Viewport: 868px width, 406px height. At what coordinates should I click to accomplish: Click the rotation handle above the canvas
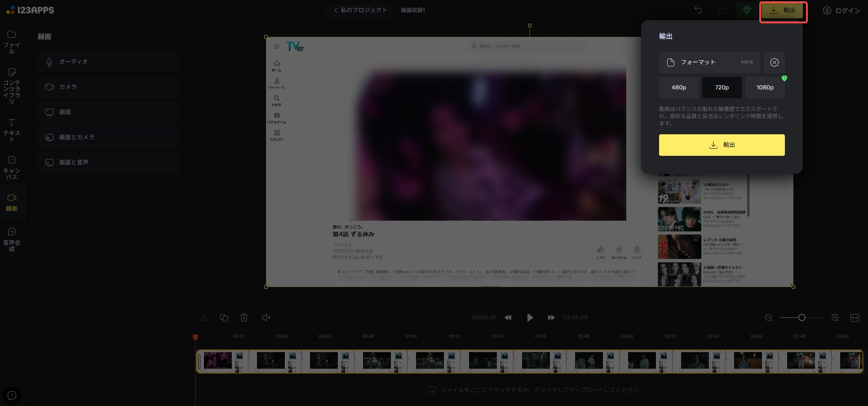pos(530,26)
